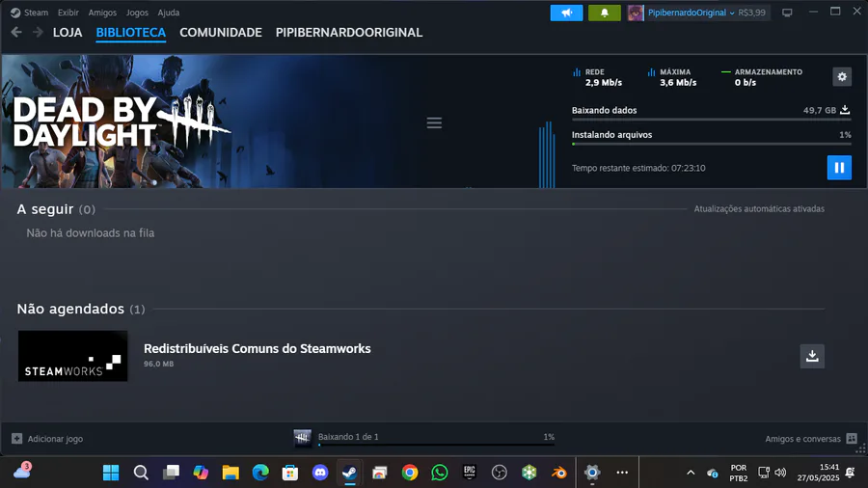868x488 pixels.
Task: Pause the Dead by Daylight download
Action: coord(839,168)
